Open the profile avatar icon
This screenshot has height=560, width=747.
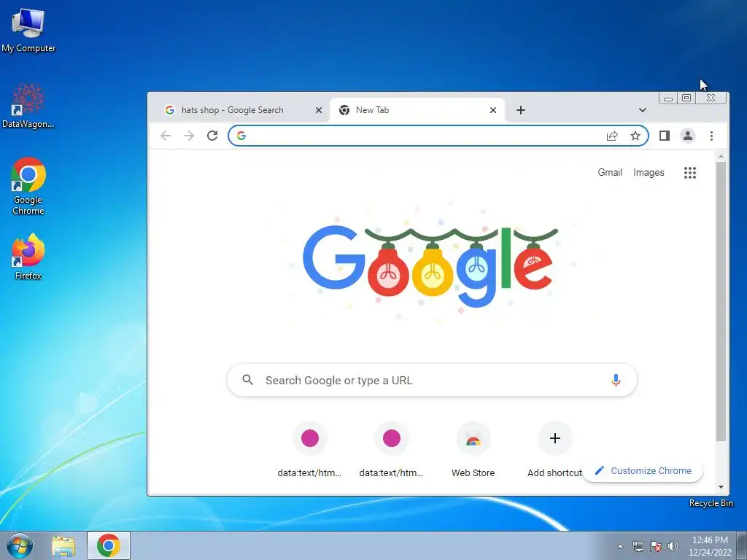click(687, 136)
